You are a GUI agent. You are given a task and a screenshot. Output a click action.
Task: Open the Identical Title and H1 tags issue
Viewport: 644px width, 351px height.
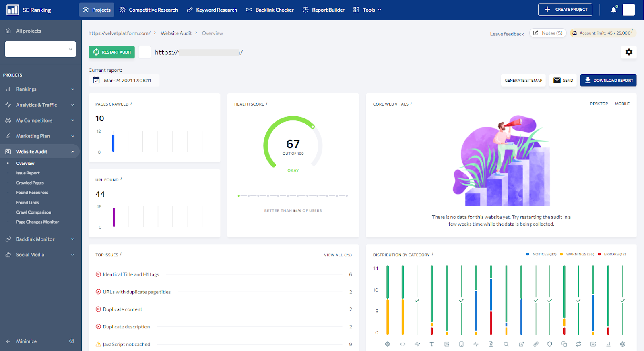coord(131,274)
